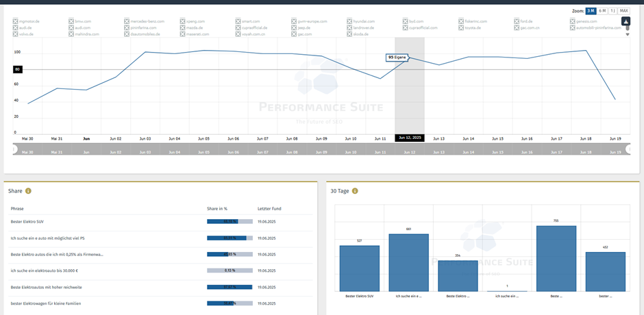
Task: Click the bar labeled 661 in 30 Tage chart
Action: [408, 263]
